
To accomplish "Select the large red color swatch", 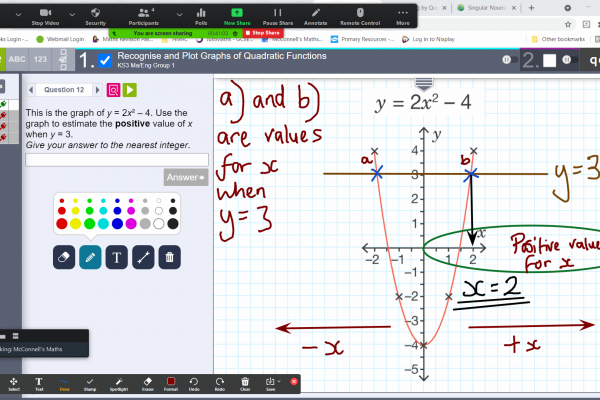I will click(63, 223).
